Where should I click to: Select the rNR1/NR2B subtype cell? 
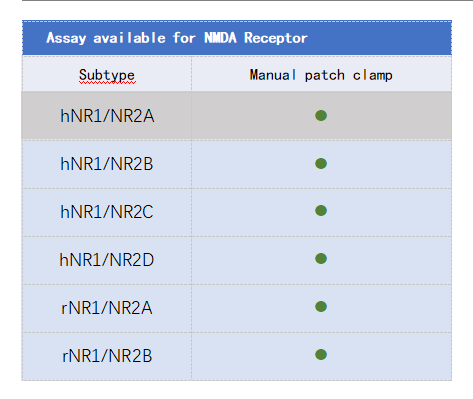pyautogui.click(x=107, y=356)
